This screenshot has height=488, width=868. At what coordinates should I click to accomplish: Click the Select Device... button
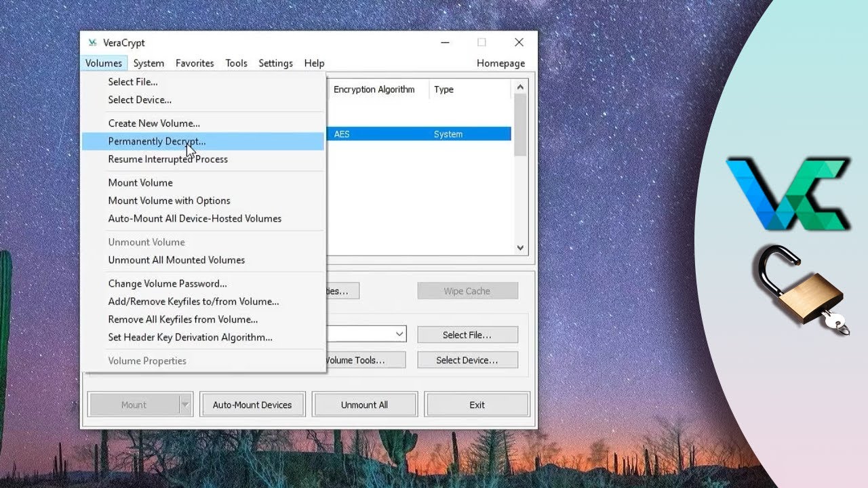(467, 360)
